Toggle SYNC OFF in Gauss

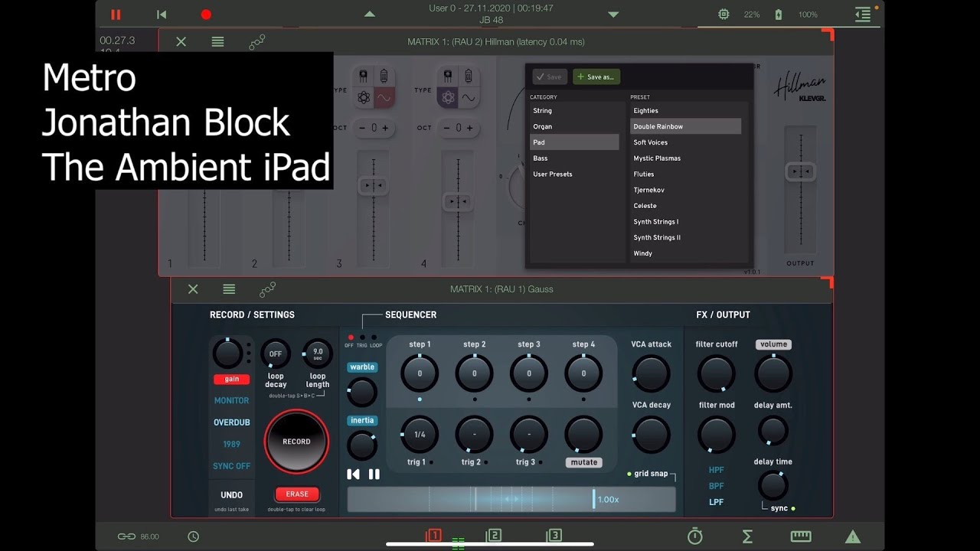[x=231, y=466]
